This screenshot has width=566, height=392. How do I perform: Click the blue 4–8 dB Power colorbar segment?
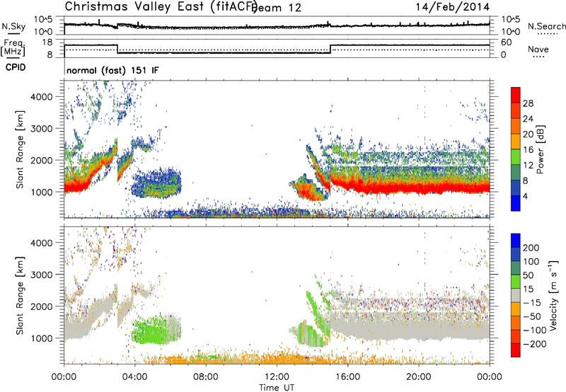[516, 188]
